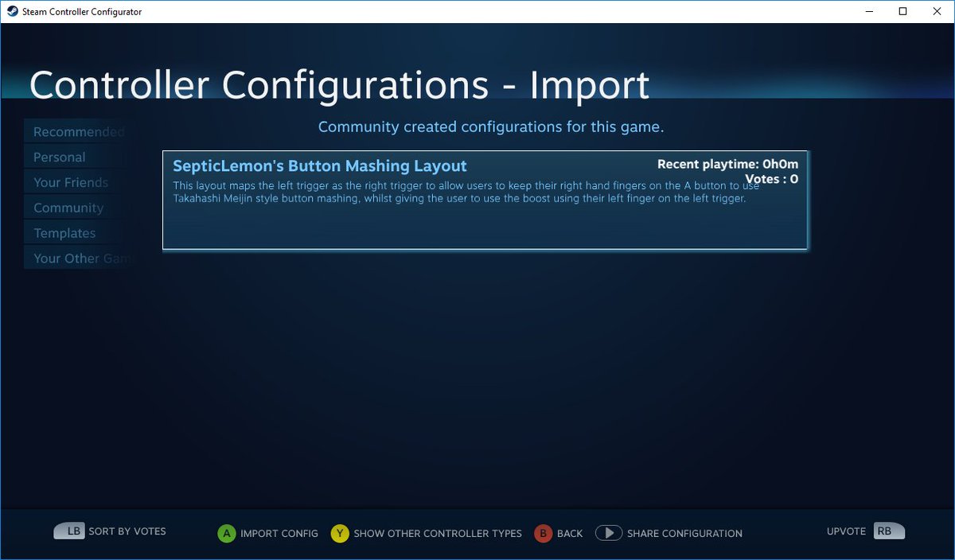955x560 pixels.
Task: Open the configuration card details
Action: pos(485,200)
